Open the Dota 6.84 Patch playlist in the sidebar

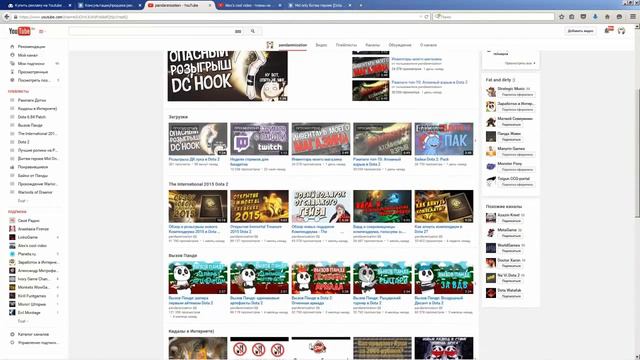pyautogui.click(x=32, y=117)
